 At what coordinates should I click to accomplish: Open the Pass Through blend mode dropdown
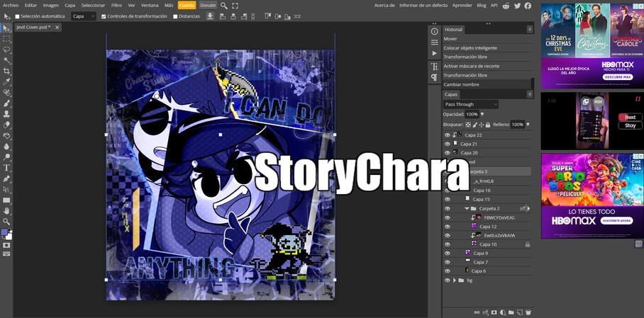pyautogui.click(x=471, y=104)
